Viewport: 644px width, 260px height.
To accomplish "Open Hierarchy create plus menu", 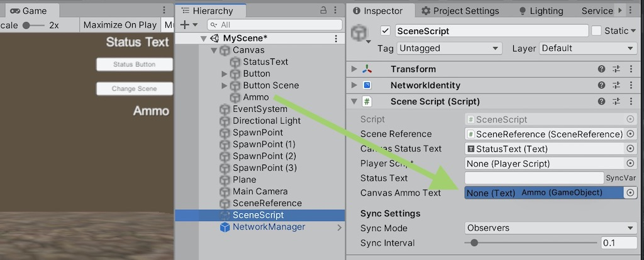I will (x=188, y=24).
